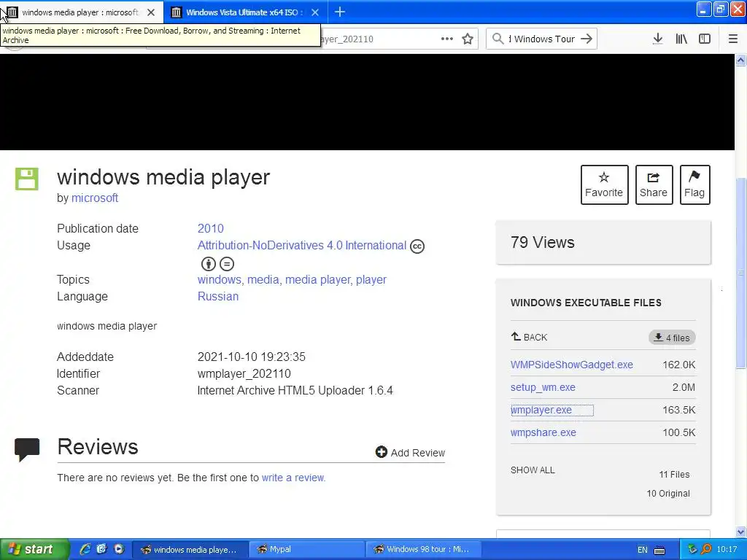Click the attribution person license icon
The height and width of the screenshot is (560, 747).
(x=208, y=264)
